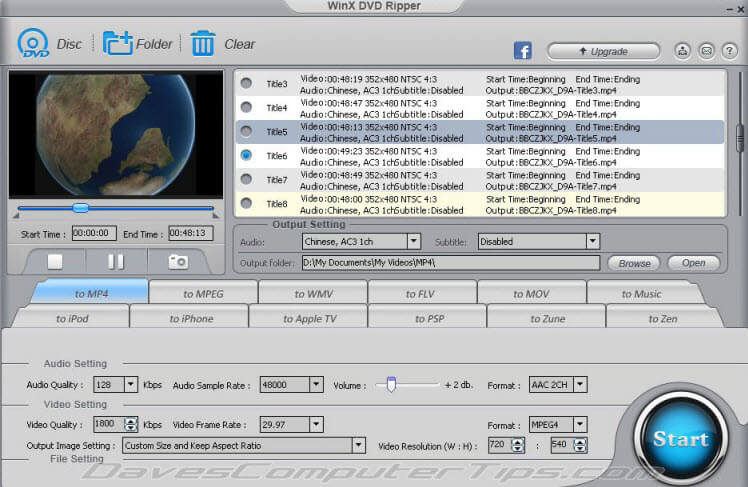This screenshot has width=748, height=487.
Task: Click the right trim marker under preview
Action: (x=216, y=216)
